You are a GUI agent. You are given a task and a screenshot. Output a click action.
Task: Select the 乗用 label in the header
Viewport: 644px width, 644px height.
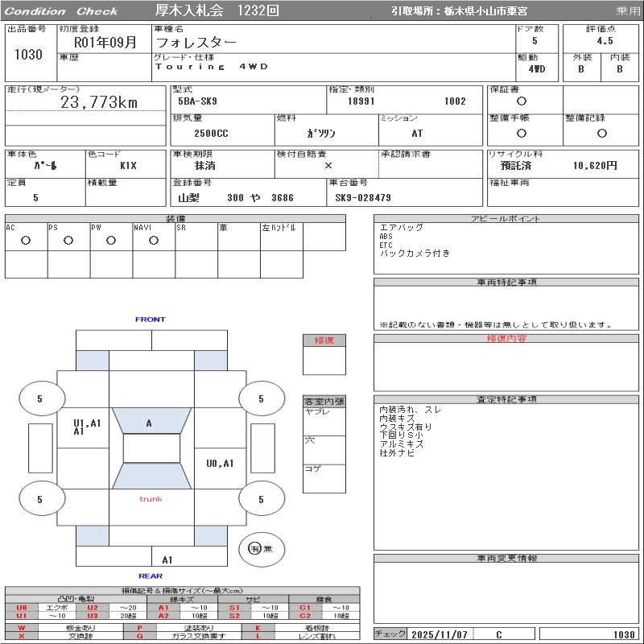tap(627, 11)
